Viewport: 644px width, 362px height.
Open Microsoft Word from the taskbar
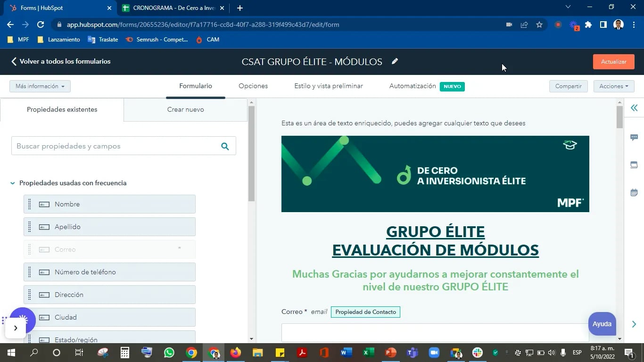[x=346, y=353]
